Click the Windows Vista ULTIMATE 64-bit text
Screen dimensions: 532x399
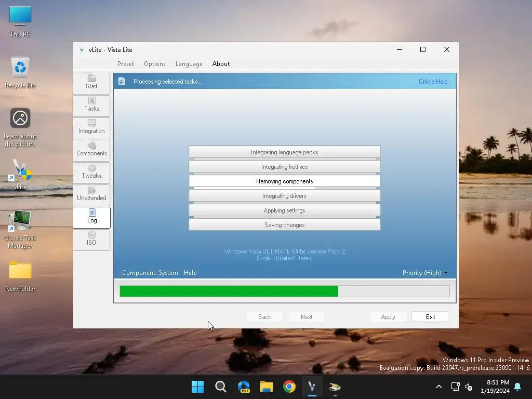pos(285,251)
